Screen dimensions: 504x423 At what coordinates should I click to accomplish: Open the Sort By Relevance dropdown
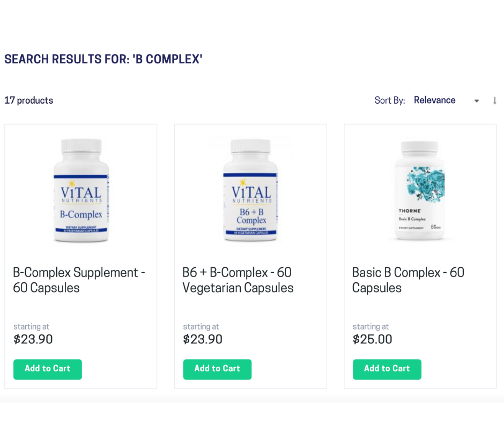[x=447, y=100]
